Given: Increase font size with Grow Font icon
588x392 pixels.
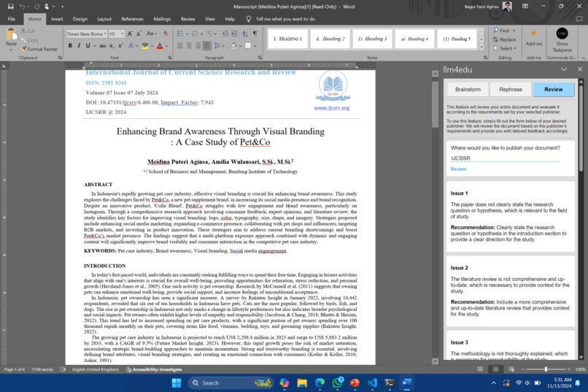Looking at the screenshot, I should [x=130, y=34].
